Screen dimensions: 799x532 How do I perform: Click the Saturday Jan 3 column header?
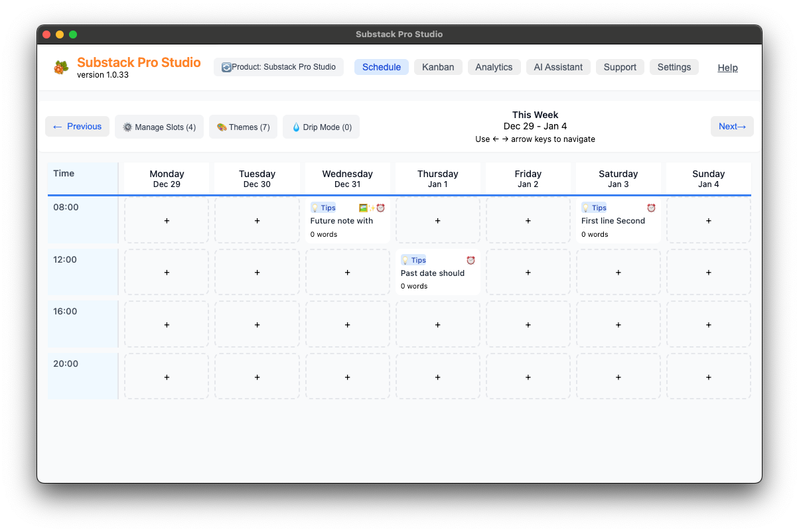(x=618, y=178)
